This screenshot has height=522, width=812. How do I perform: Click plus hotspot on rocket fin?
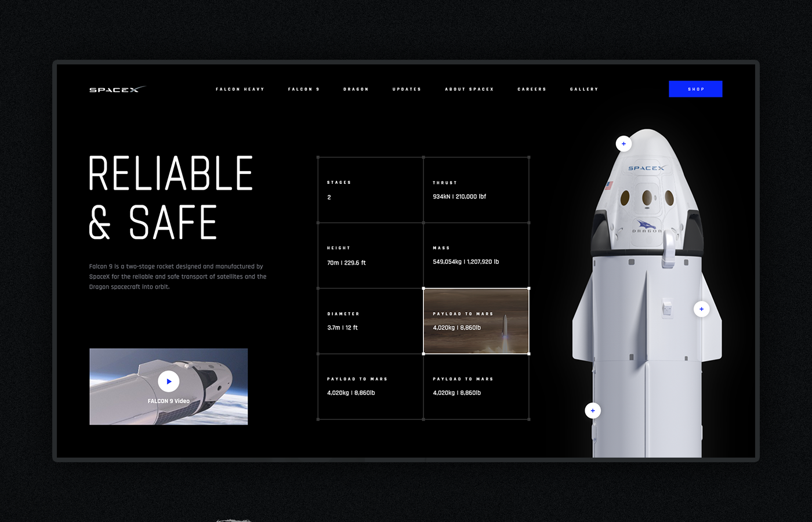pyautogui.click(x=701, y=309)
